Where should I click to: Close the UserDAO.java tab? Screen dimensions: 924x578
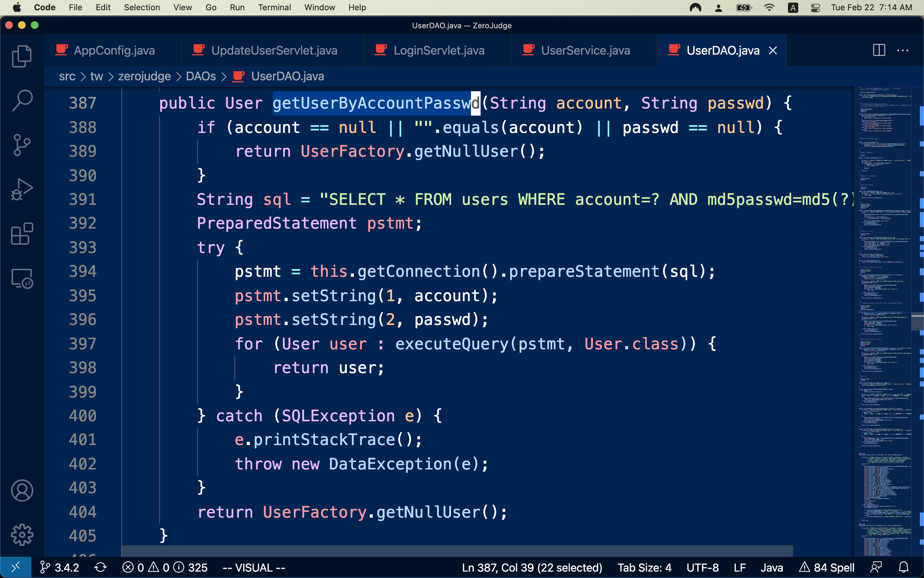pyautogui.click(x=773, y=50)
